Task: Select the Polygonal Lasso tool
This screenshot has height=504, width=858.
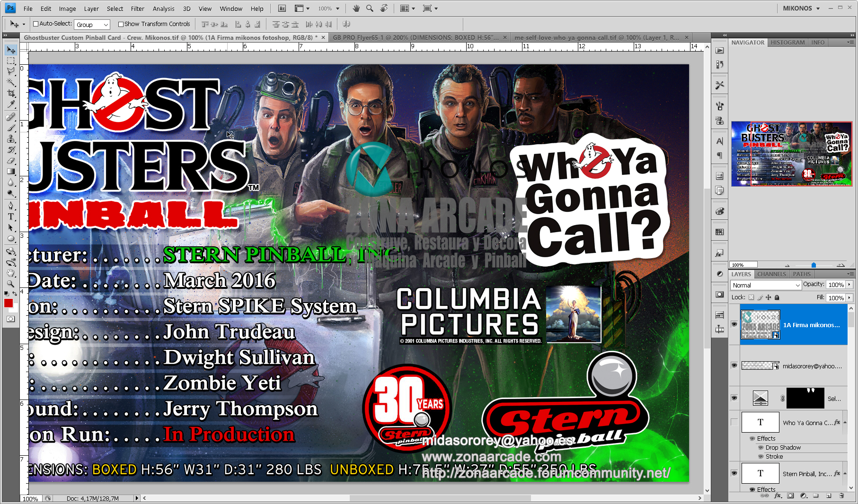Action: click(11, 71)
